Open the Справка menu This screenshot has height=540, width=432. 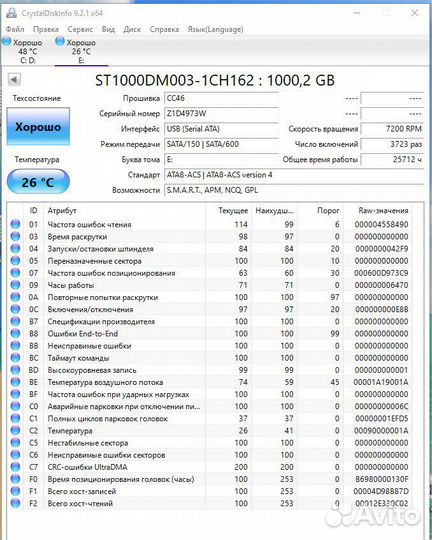coord(164,29)
